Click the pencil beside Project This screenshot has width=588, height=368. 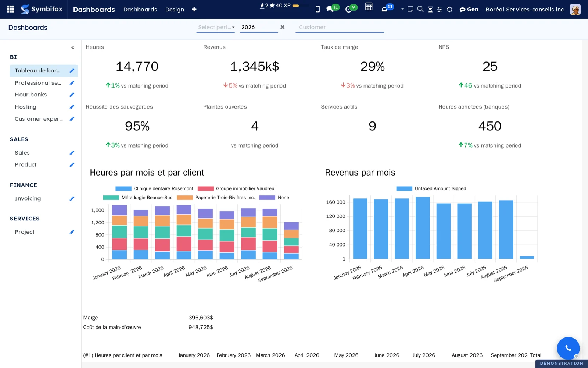coord(72,232)
